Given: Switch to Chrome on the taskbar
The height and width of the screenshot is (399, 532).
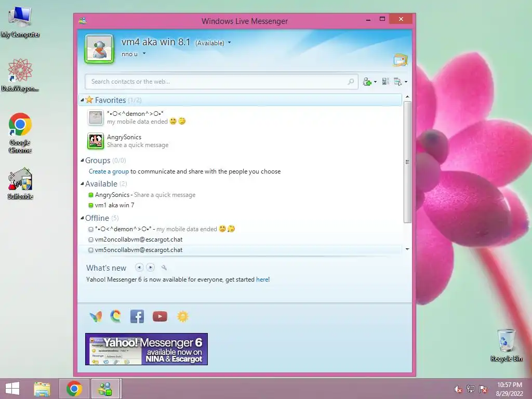Looking at the screenshot, I should (74, 389).
